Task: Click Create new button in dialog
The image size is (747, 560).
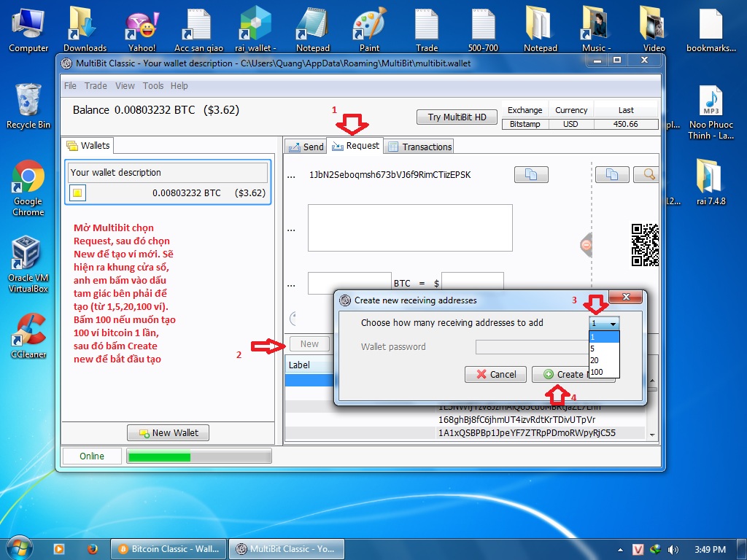Action: (561, 374)
